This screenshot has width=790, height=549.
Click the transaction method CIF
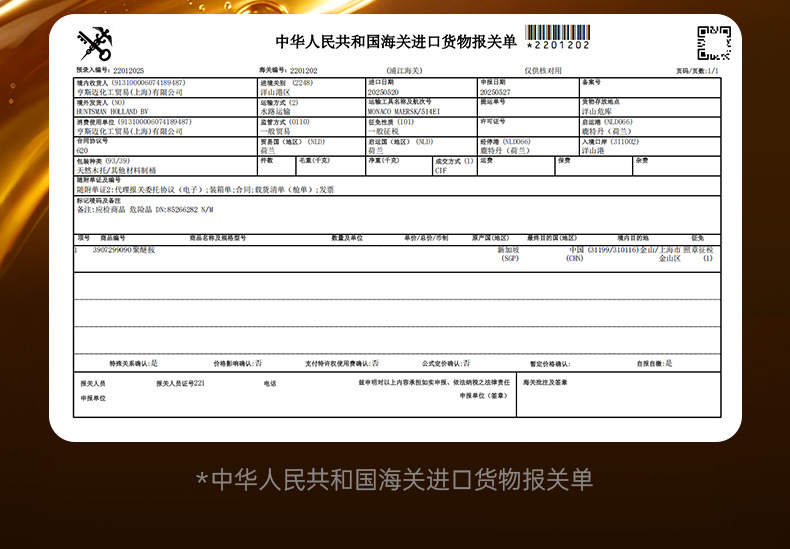441,171
